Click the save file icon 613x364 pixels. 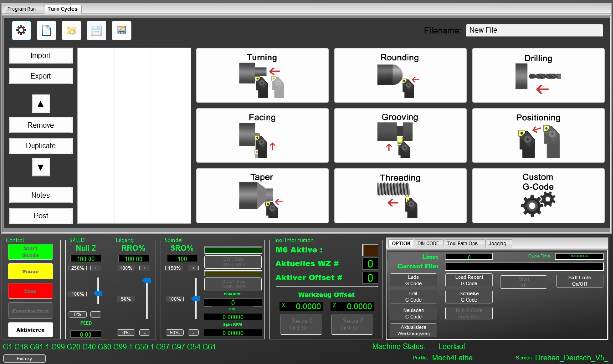pos(96,31)
